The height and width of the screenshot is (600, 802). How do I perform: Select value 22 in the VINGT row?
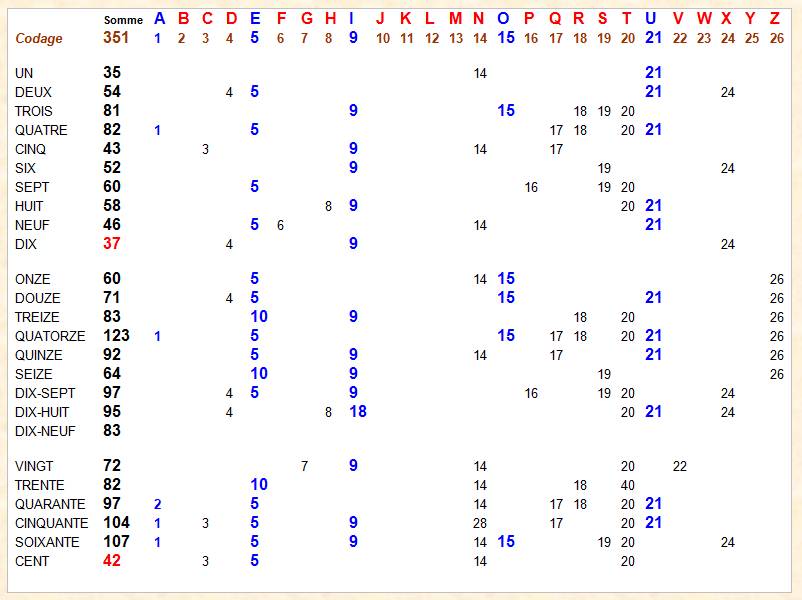(680, 466)
